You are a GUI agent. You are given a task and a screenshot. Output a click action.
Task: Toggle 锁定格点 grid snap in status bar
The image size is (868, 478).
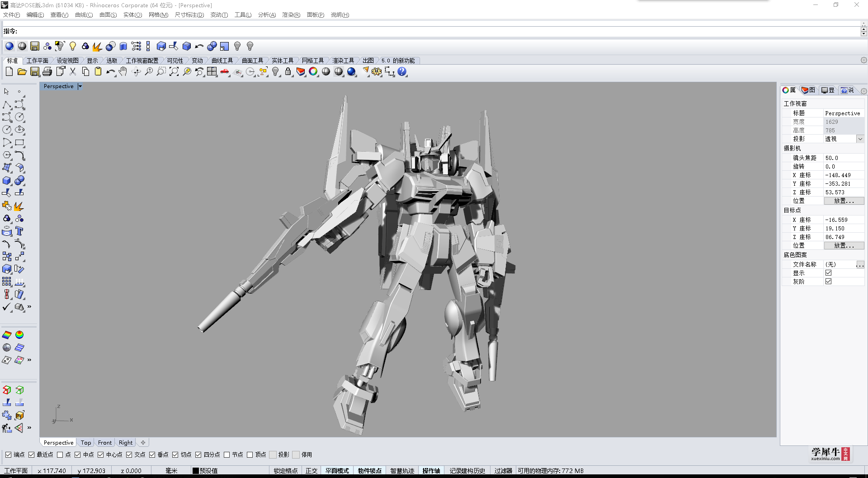click(285, 471)
